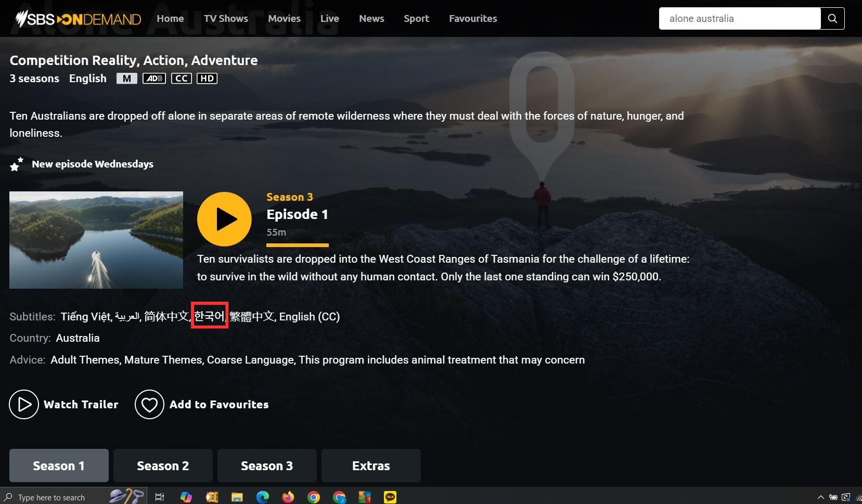Click the Add to Favourites label
The width and height of the screenshot is (862, 504).
tap(219, 405)
